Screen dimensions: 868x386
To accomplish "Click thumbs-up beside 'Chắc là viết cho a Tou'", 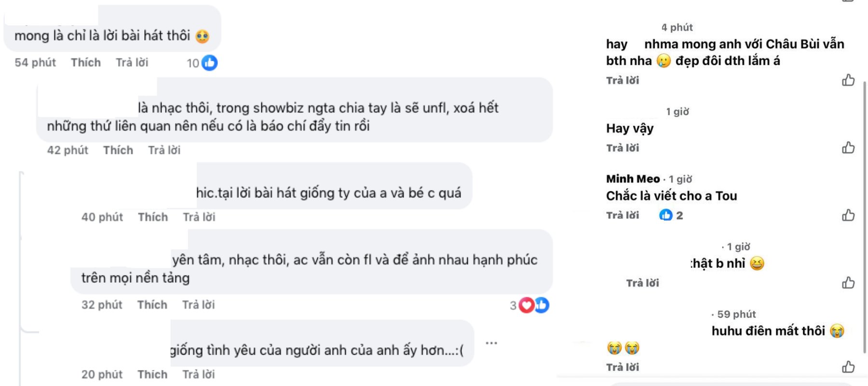I will 848,215.
